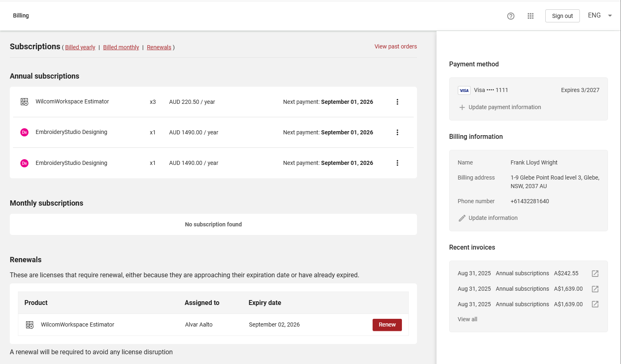Image resolution: width=621 pixels, height=364 pixels.
Task: Click the x3 quantity text
Action: pos(153,102)
